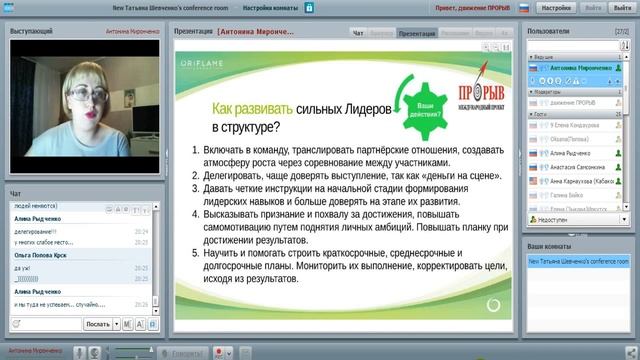This screenshot has width=640, height=360.
Task: Click the decrease chat text size icon
Action: pyautogui.click(x=145, y=210)
